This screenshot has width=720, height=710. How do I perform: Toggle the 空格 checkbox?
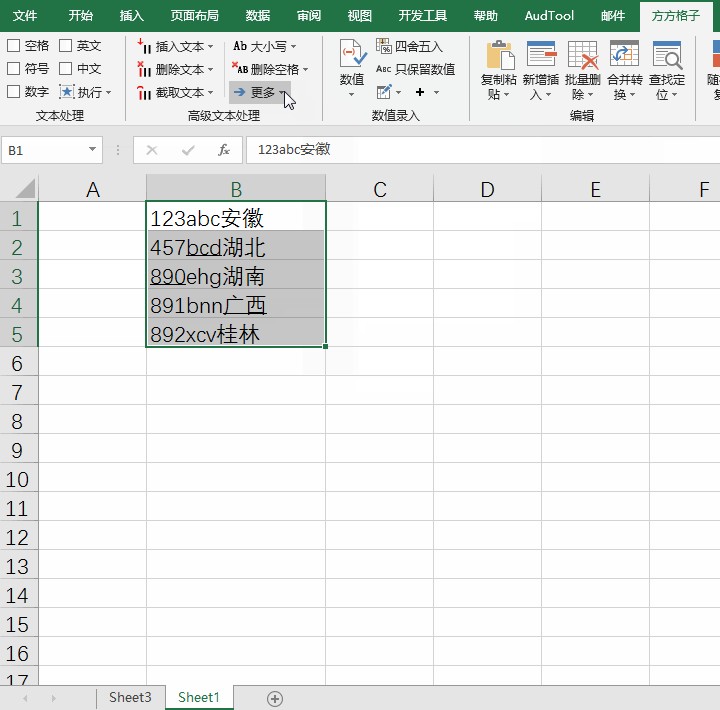click(x=14, y=45)
